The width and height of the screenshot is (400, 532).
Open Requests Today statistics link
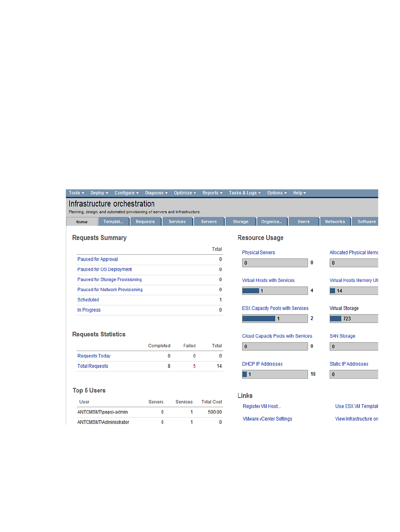click(x=94, y=356)
